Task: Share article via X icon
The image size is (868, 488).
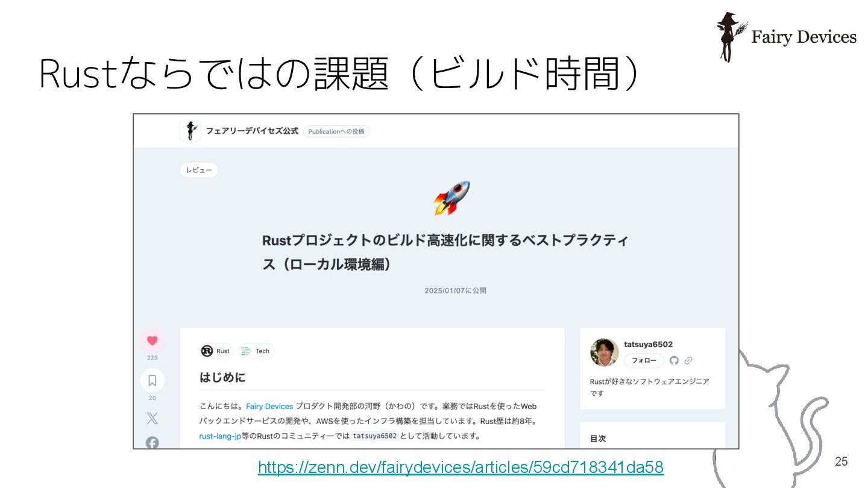Action: (152, 418)
